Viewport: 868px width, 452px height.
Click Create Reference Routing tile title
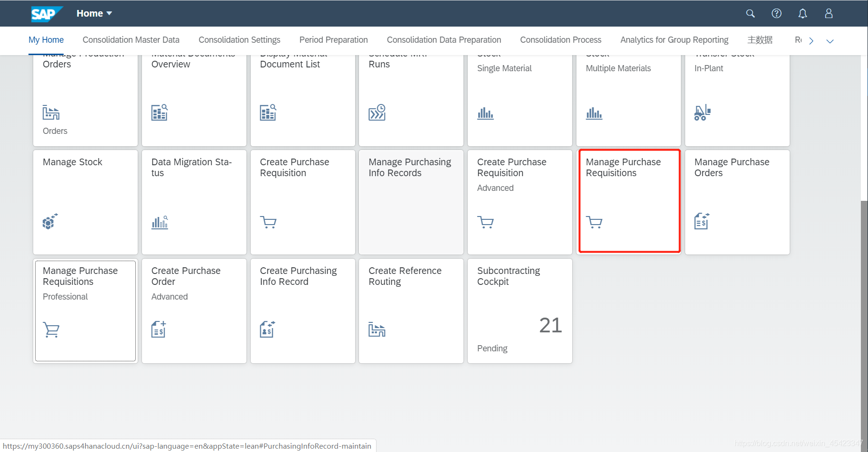[x=405, y=276]
